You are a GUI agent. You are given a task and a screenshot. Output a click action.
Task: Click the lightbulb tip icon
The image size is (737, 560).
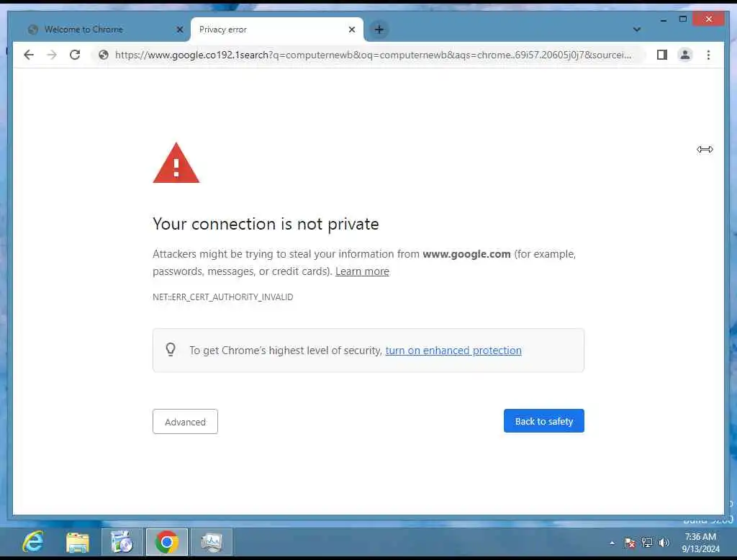(171, 350)
